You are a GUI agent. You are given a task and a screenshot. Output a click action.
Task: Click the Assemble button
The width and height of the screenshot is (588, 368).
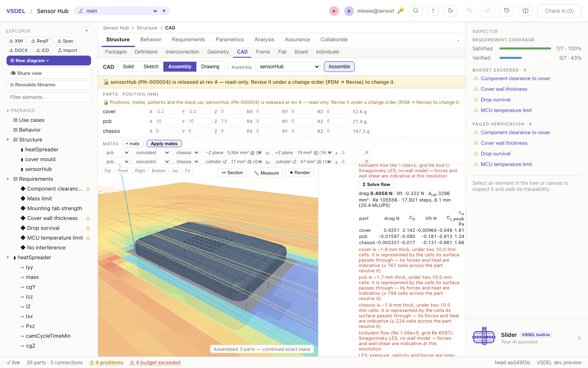pyautogui.click(x=339, y=67)
